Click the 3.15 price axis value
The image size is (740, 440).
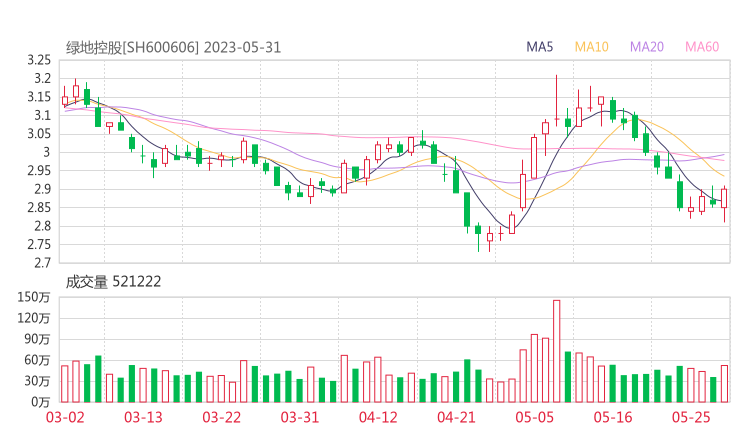tap(39, 97)
